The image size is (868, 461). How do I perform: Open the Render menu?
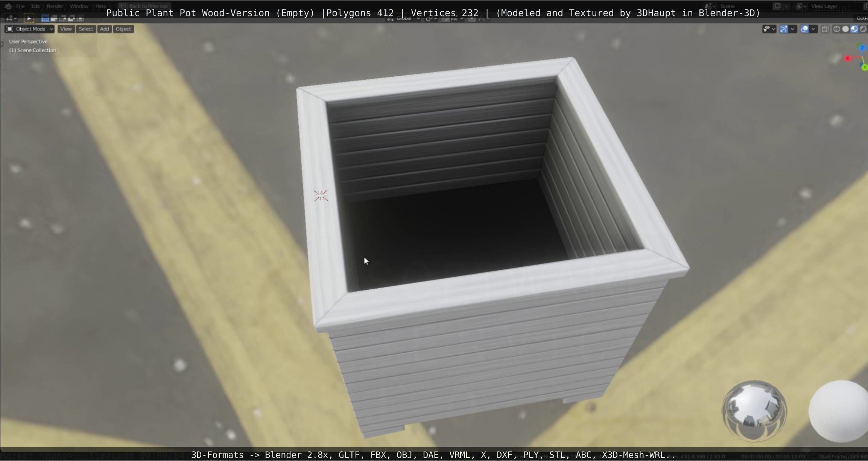pos(55,6)
